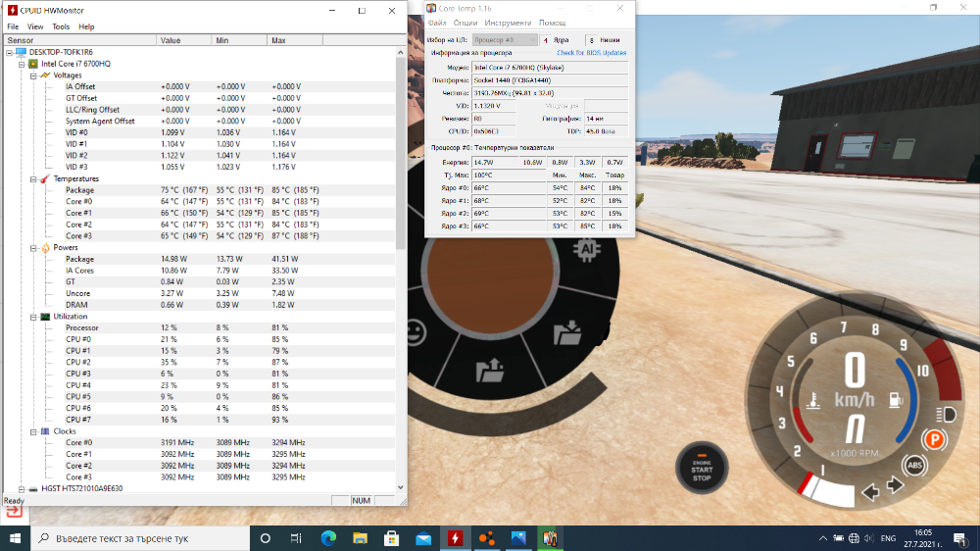Click the Min column header
Screen dimensions: 980x551
239,40
